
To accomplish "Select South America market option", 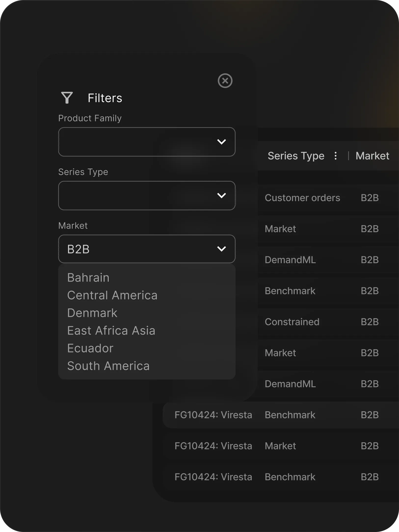I will point(108,366).
